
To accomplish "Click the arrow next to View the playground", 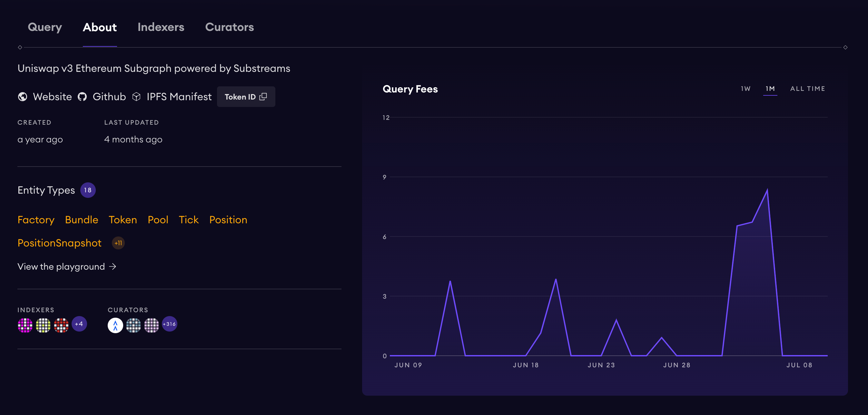I will 113,266.
